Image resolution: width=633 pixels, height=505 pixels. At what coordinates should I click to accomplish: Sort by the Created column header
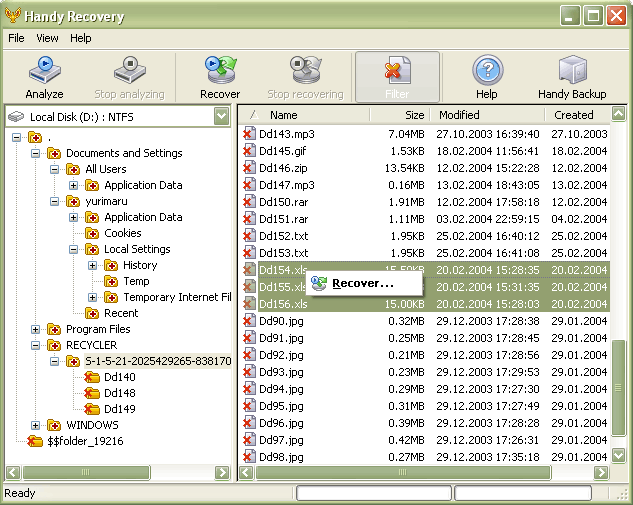click(x=577, y=115)
